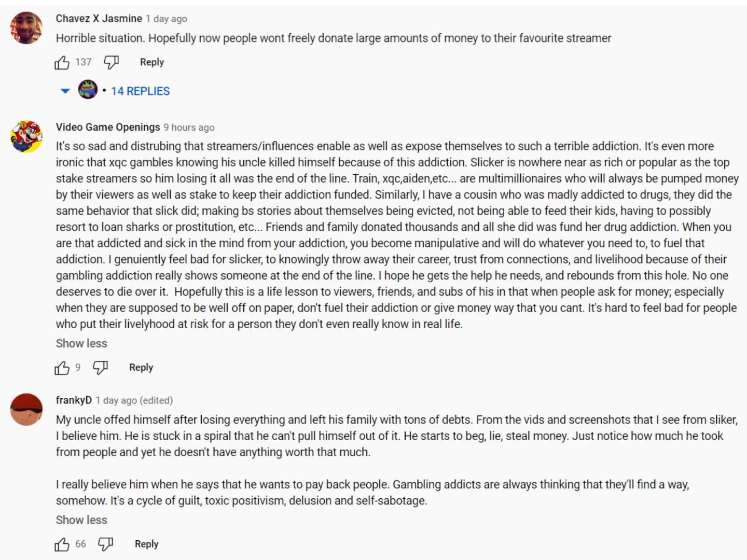Dislike frankyD's comment
747x560 pixels.
[105, 544]
